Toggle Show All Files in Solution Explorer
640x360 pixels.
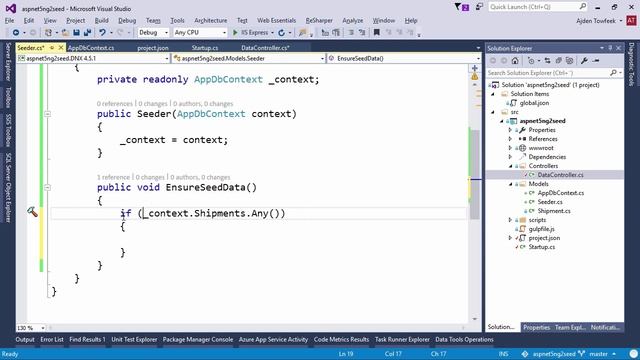(x=569, y=61)
